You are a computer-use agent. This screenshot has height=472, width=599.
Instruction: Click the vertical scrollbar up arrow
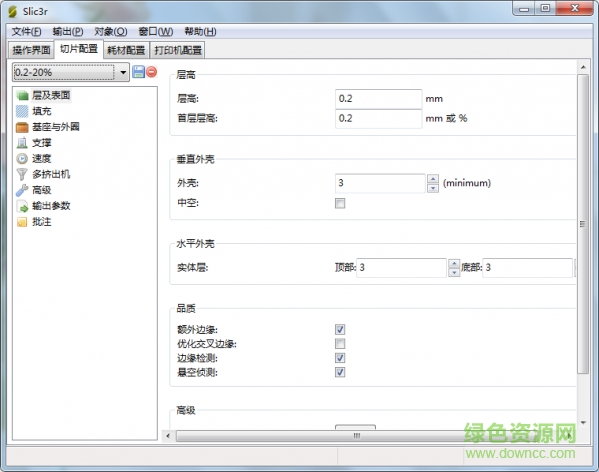(583, 67)
